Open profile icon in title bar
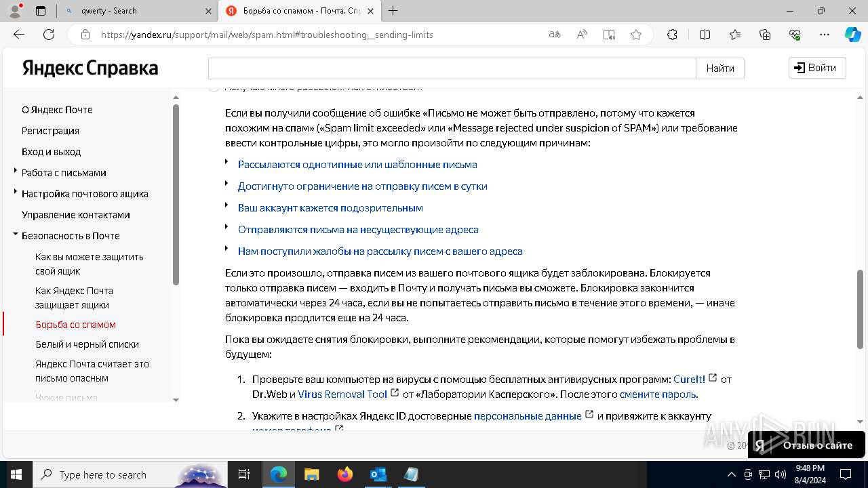This screenshot has height=488, width=868. (x=16, y=10)
